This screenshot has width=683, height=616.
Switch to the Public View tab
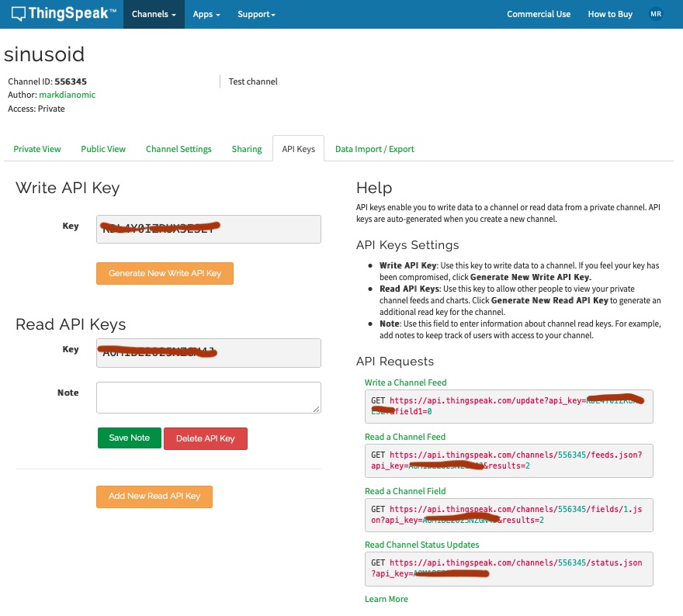(x=103, y=149)
